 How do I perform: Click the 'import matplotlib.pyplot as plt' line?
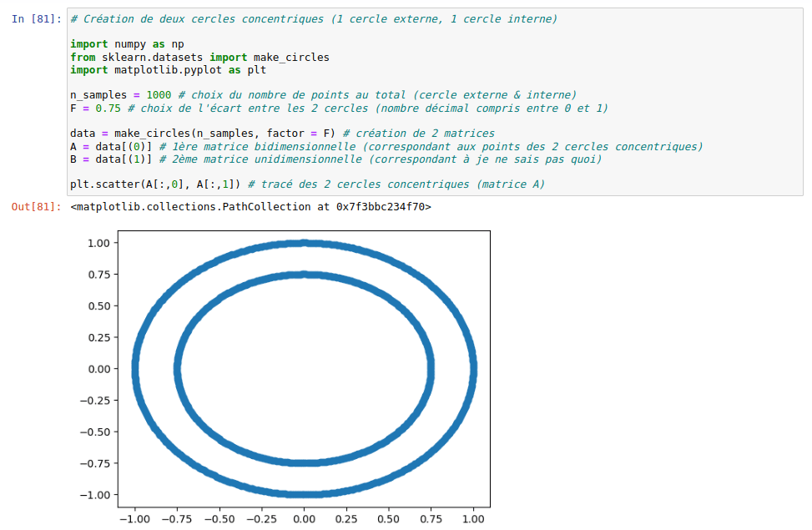pyautogui.click(x=169, y=70)
